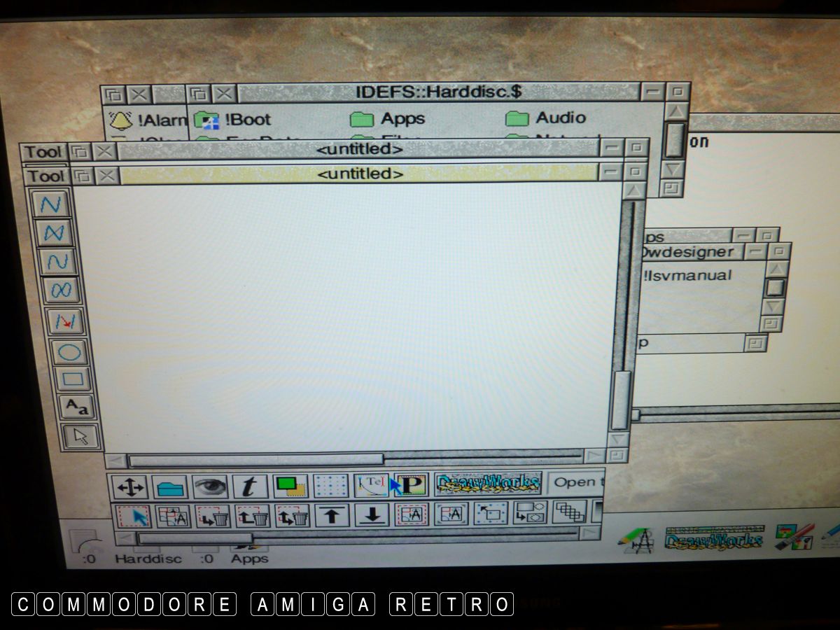Open the Apps folder in Harddisc window
This screenshot has height=630, width=840.
pos(389,120)
